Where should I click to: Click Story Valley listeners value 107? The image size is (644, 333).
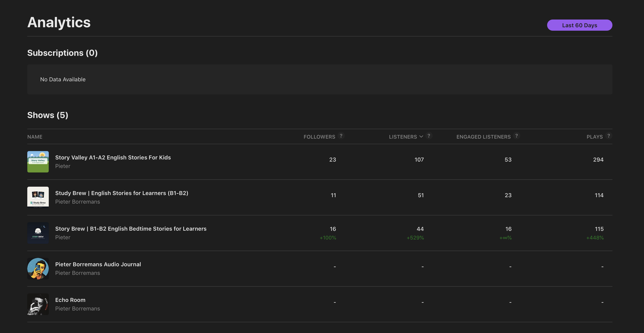419,159
